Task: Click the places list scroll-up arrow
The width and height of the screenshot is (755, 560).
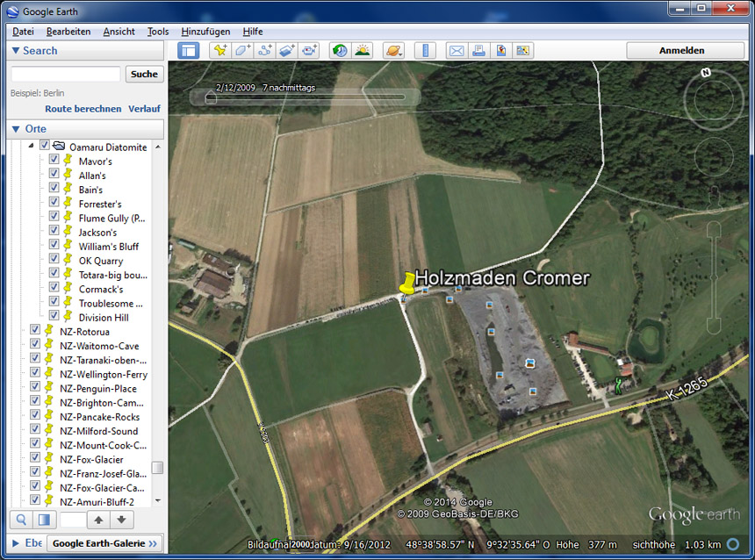Action: click(x=158, y=147)
